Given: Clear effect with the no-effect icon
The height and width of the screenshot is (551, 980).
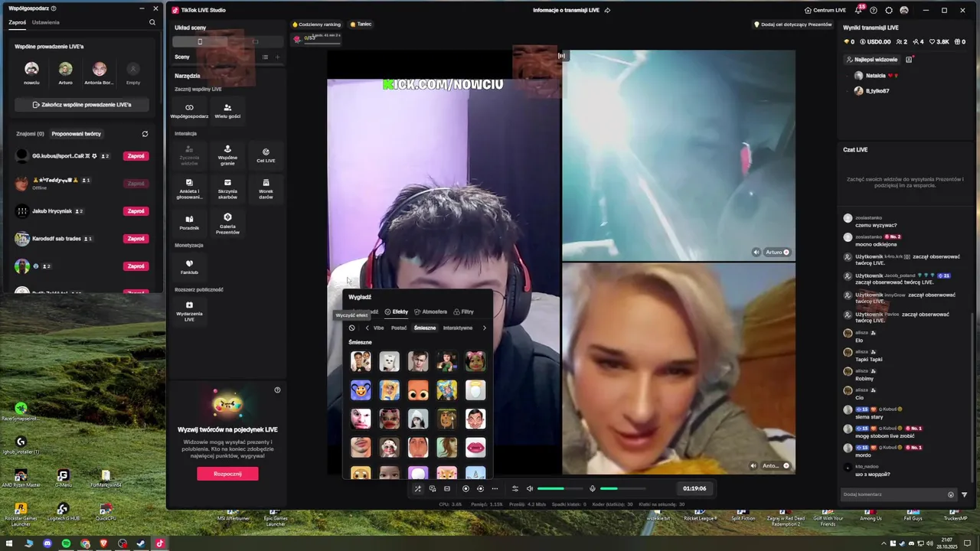Looking at the screenshot, I should point(351,328).
